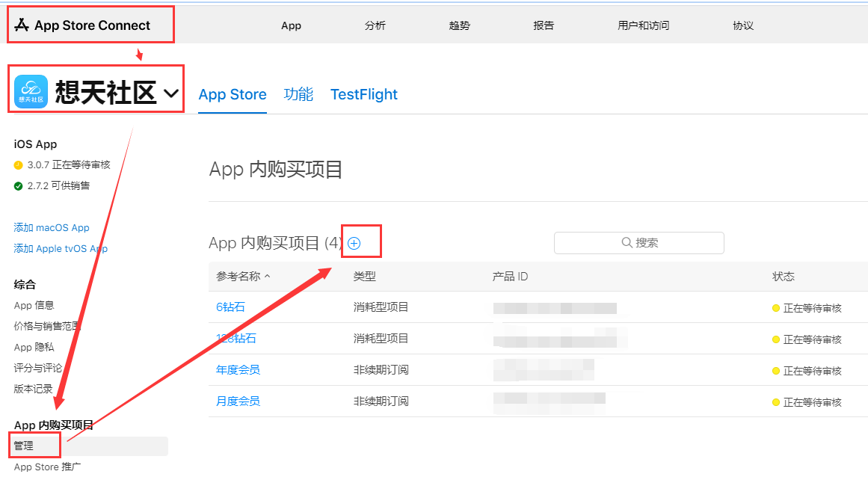
Task: Add a new in-app purchase with plus icon
Action: (x=354, y=243)
